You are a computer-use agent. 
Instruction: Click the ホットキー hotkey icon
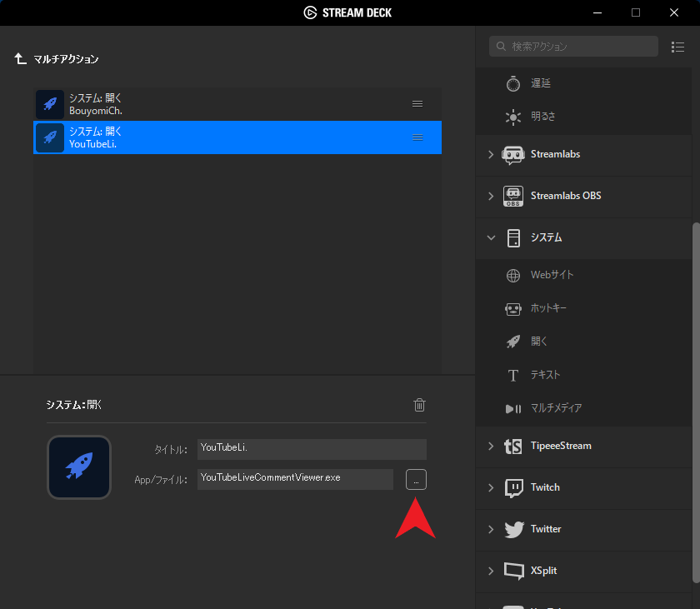click(513, 309)
